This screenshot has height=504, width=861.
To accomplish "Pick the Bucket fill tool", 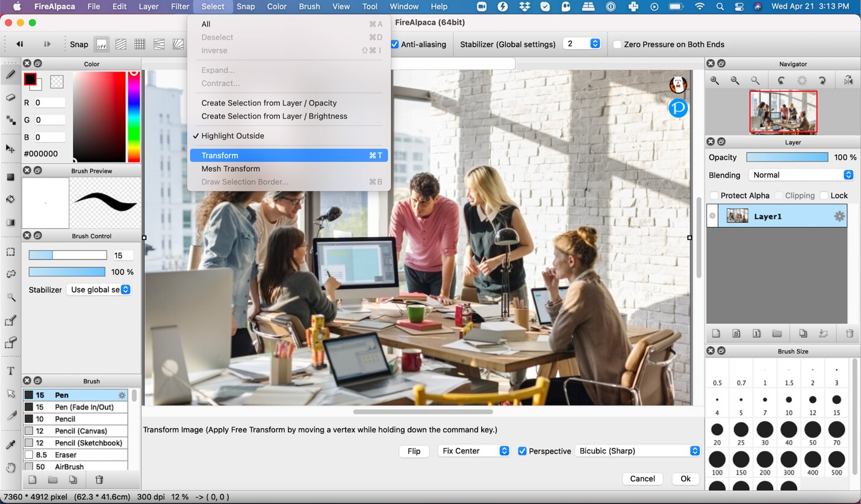I will pos(10,199).
